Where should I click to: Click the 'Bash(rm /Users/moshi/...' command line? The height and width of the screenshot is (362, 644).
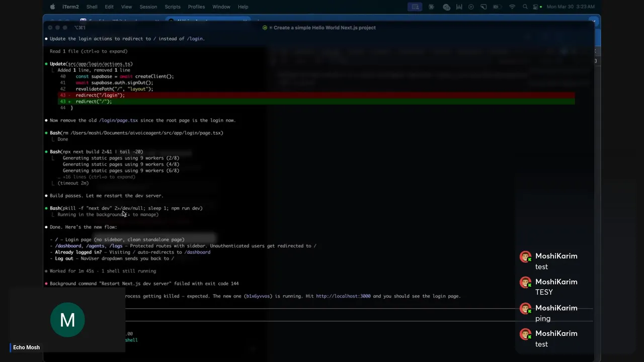(x=136, y=133)
